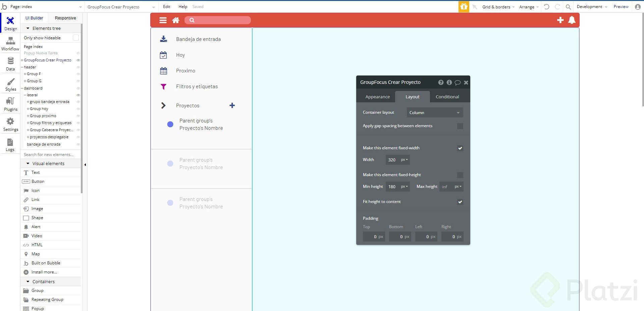Click the Preview link

(x=621, y=7)
